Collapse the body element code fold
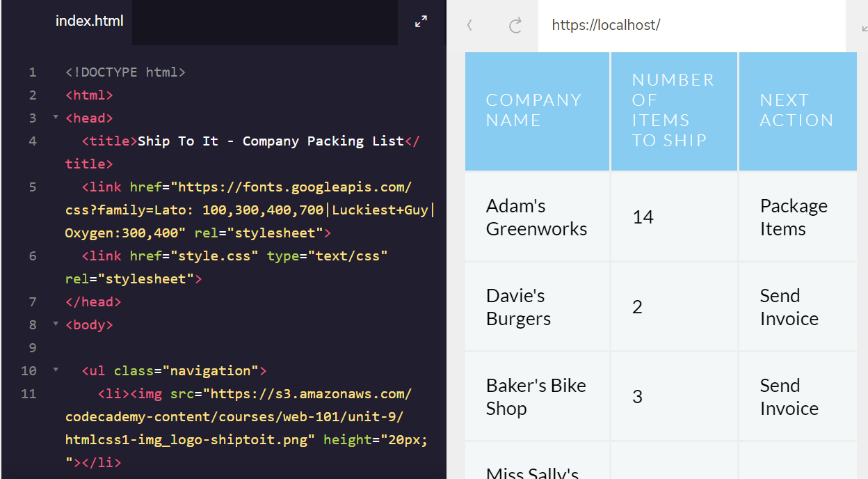The width and height of the screenshot is (868, 479). pyautogui.click(x=54, y=324)
